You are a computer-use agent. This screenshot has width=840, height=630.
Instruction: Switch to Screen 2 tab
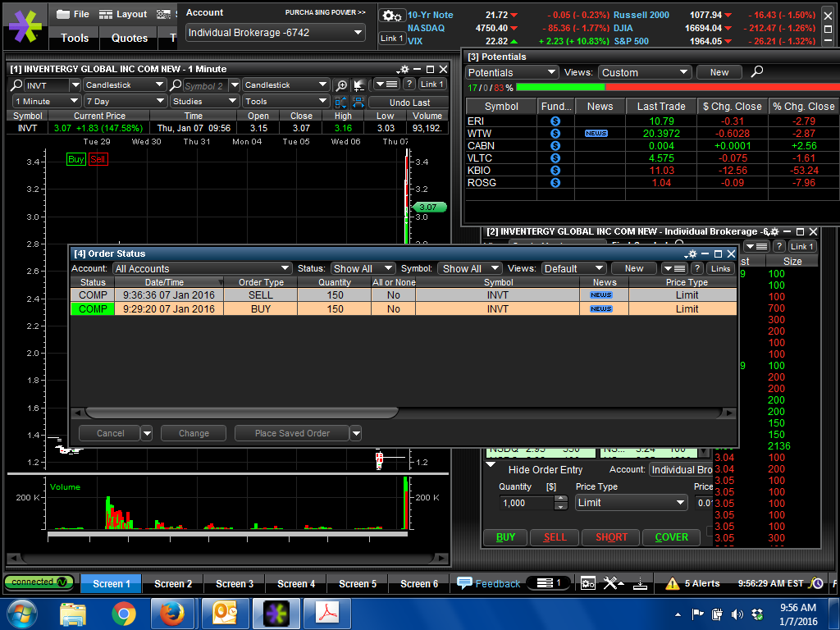[x=173, y=583]
